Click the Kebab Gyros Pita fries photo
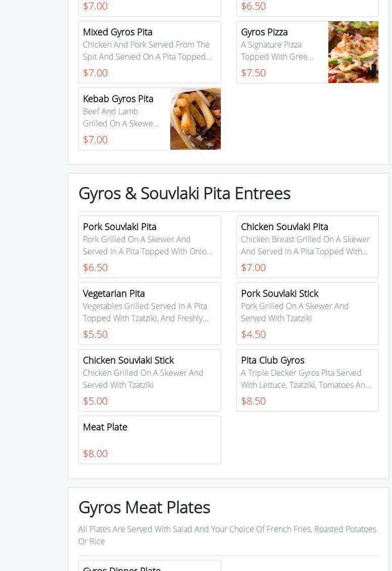The height and width of the screenshot is (571, 392). [195, 119]
